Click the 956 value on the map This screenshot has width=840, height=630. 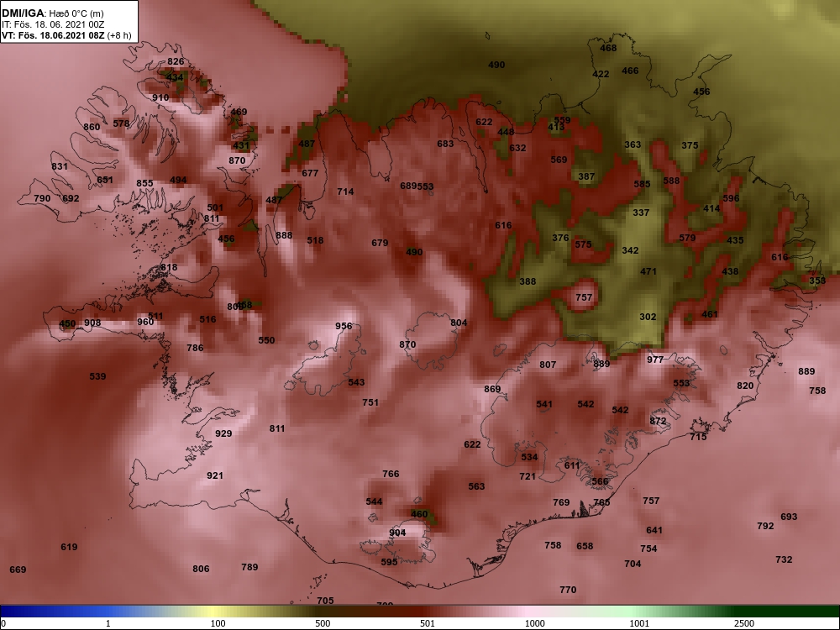(x=344, y=326)
